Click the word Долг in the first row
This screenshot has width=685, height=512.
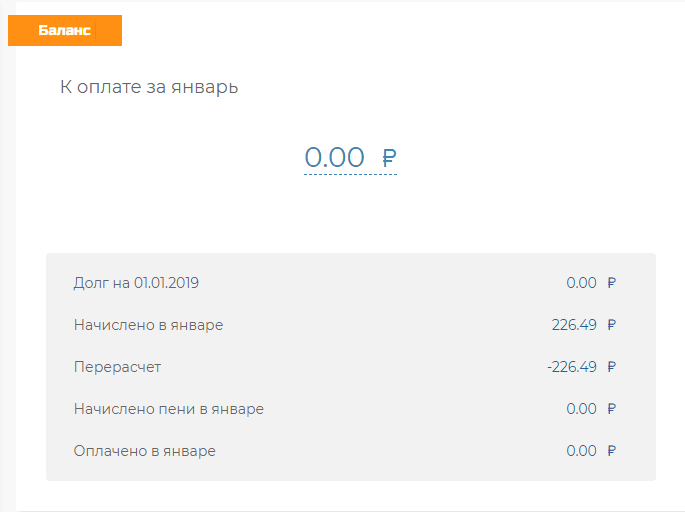click(90, 283)
